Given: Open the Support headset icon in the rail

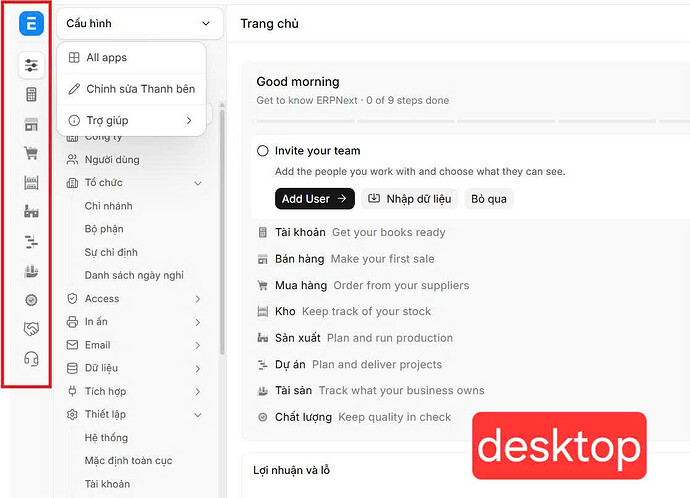Looking at the screenshot, I should (31, 359).
